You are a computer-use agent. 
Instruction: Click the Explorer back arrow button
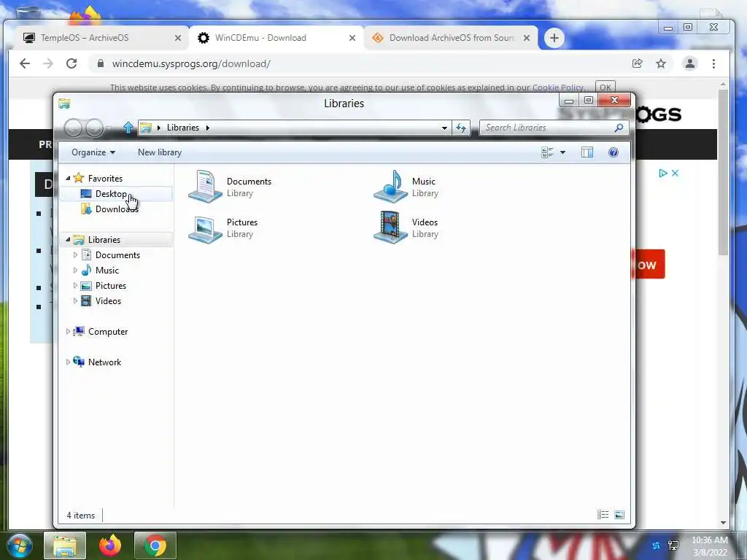click(73, 128)
